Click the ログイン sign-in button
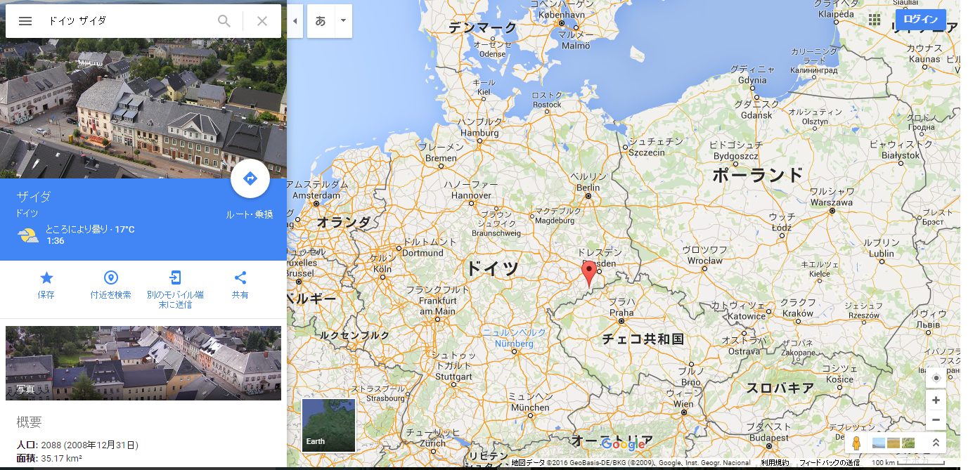The width and height of the screenshot is (980, 470). point(920,20)
